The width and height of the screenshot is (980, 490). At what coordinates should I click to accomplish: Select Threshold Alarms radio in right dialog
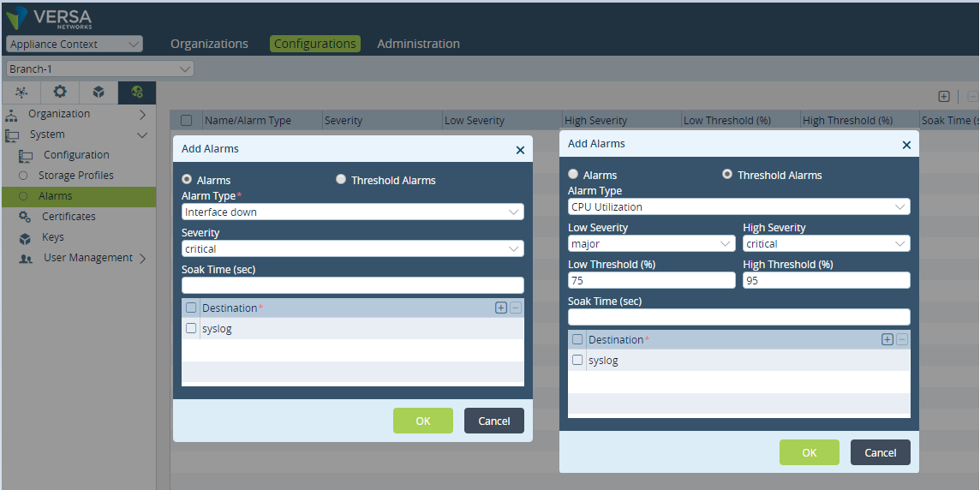point(727,175)
